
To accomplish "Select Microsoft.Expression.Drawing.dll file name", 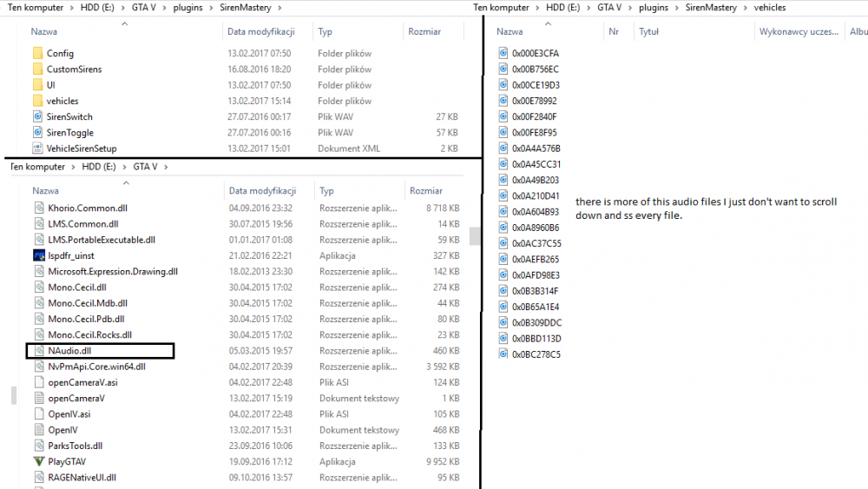I will pos(113,271).
